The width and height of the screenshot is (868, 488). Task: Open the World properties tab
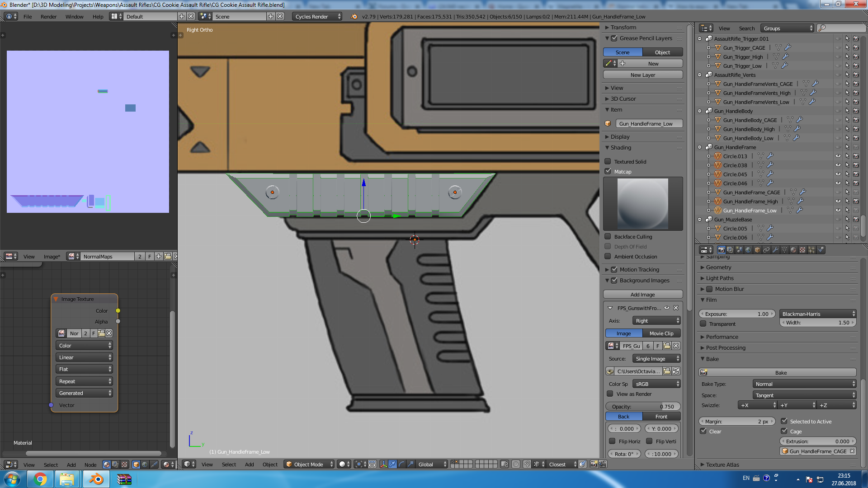tap(748, 250)
